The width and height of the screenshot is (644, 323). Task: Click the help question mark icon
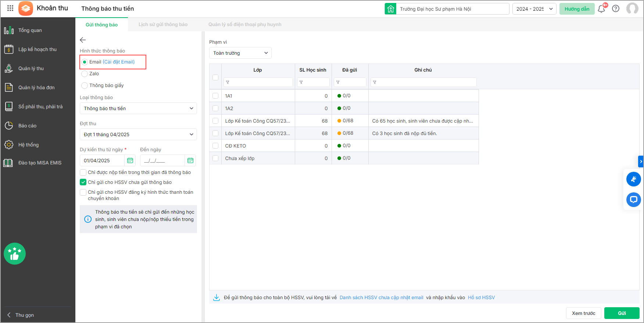point(616,9)
